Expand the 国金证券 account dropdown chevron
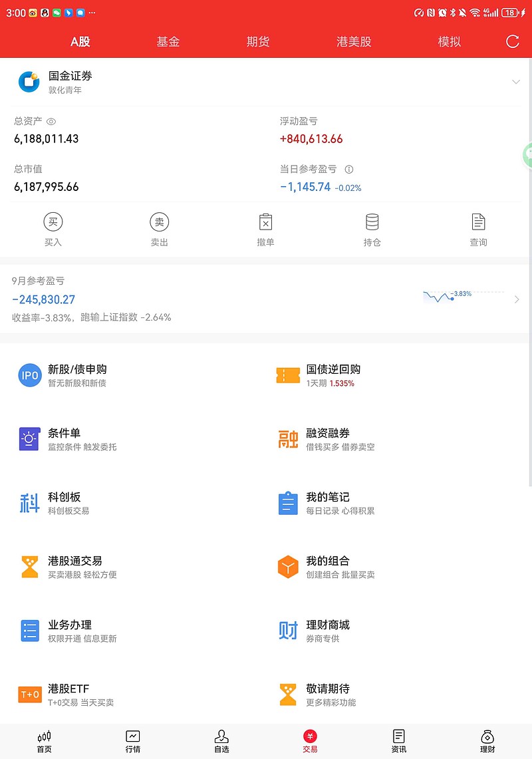532x759 pixels. pyautogui.click(x=516, y=82)
